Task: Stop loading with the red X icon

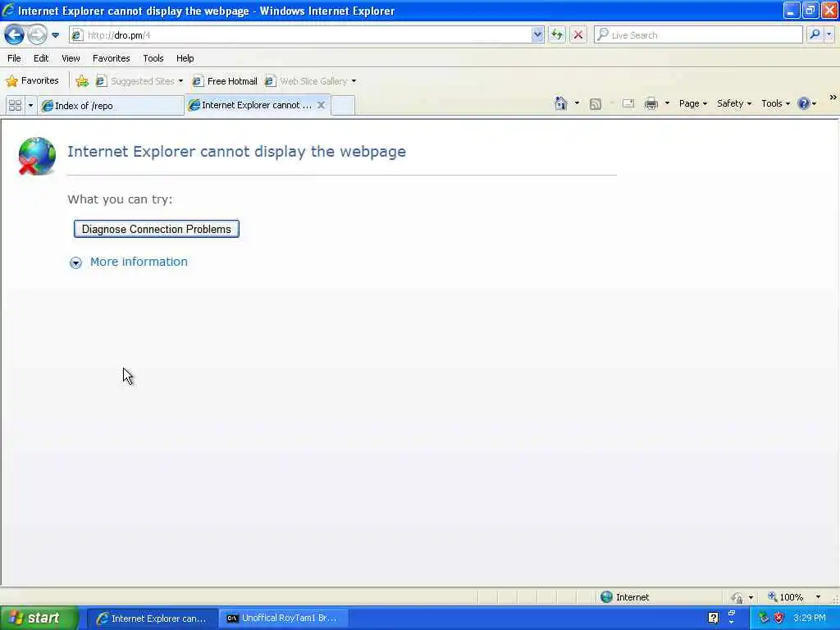Action: coord(578,35)
